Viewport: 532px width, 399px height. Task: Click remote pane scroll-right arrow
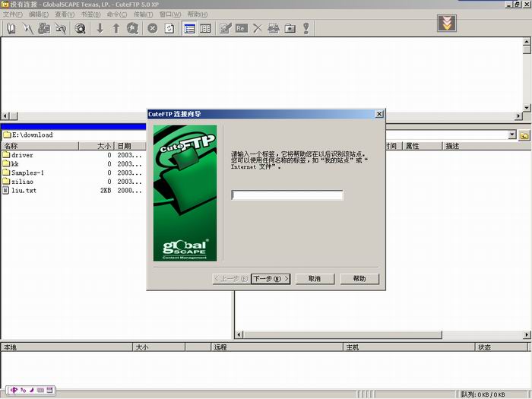click(526, 335)
